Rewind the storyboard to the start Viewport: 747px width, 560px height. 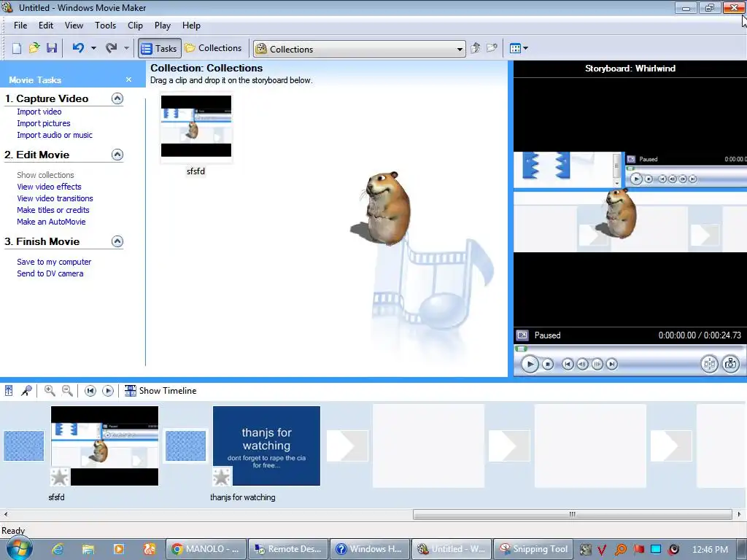point(90,391)
